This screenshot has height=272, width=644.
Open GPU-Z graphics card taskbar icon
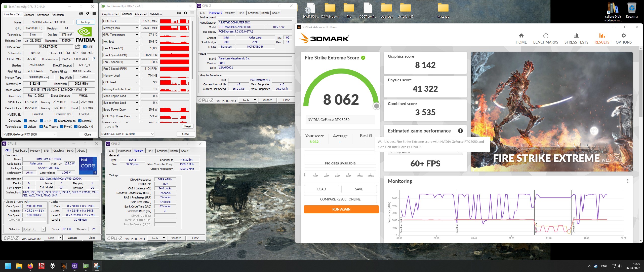coord(86,266)
